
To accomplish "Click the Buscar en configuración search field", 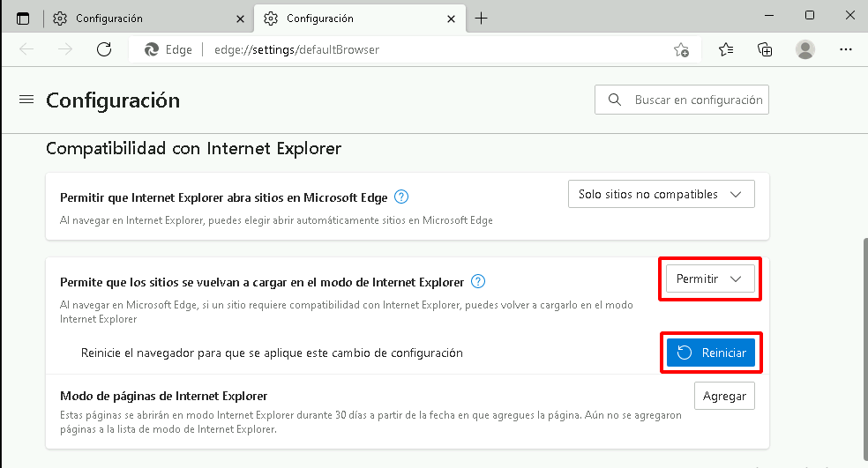I will click(x=682, y=100).
